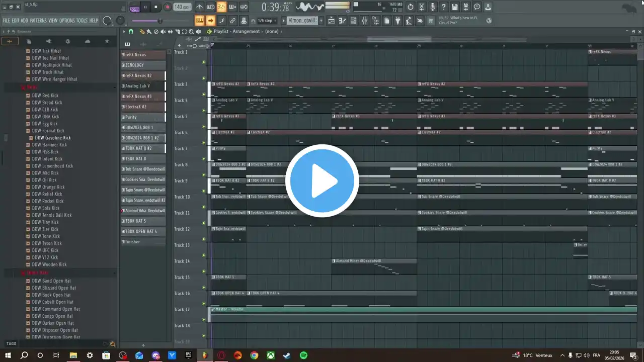The width and height of the screenshot is (644, 362).
Task: Open the PATTERNS menu
Action: [38, 21]
